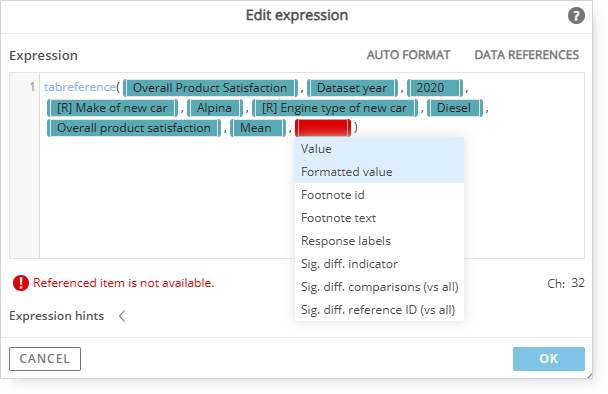Choose Sig. diff. comparisons (vs all)
608x394 pixels.
tap(379, 287)
